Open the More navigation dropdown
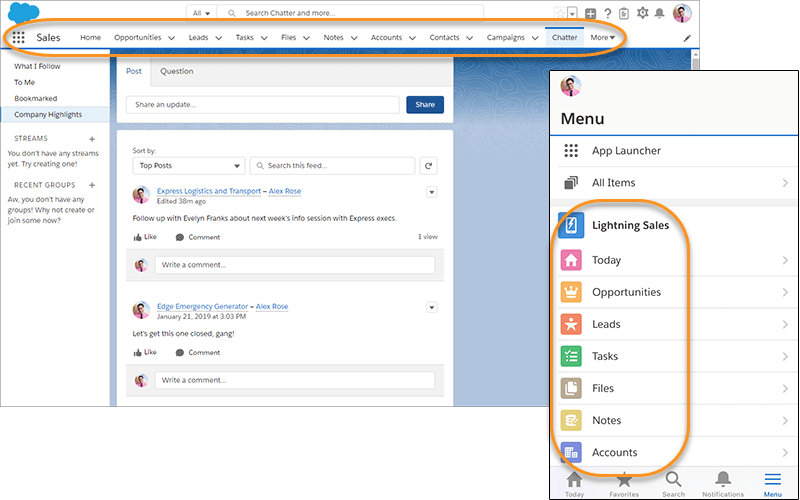 tap(603, 37)
